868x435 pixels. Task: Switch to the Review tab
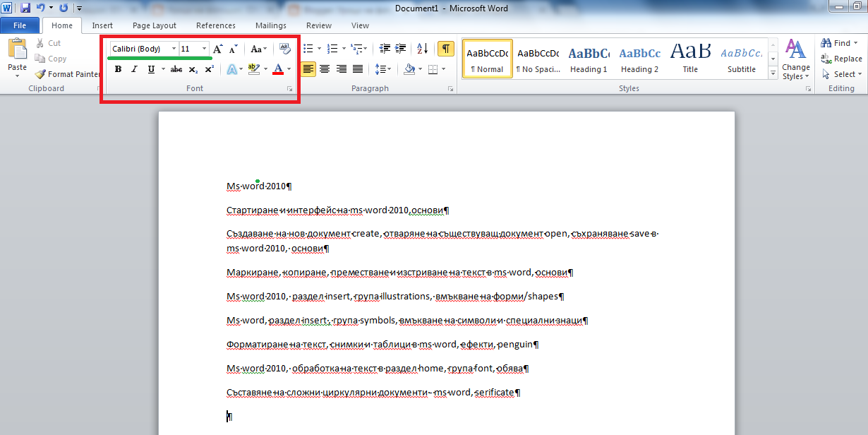click(x=319, y=25)
